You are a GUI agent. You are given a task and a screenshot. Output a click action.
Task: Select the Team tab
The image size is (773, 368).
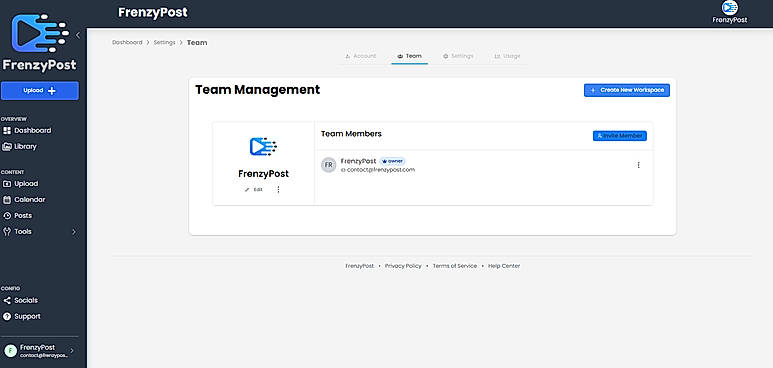tap(410, 56)
